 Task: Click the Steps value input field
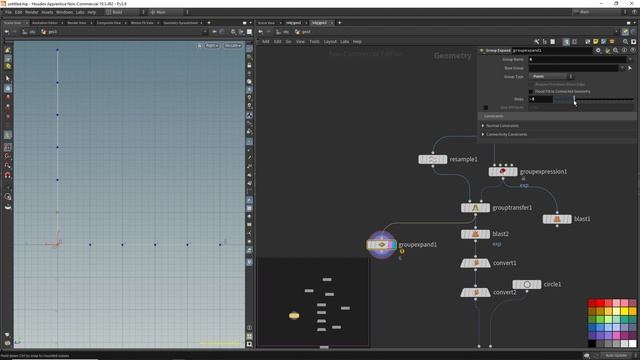(541, 99)
